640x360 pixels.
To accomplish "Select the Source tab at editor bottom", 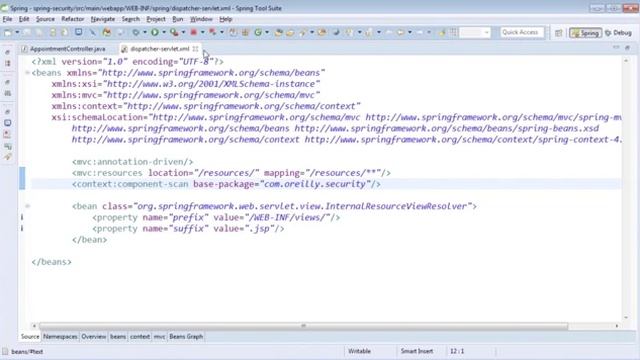I will (30, 337).
